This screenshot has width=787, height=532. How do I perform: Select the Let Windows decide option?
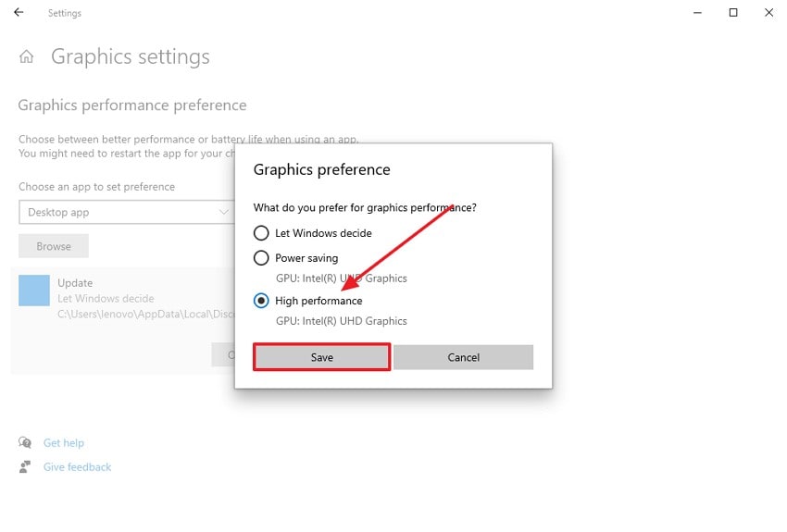(x=261, y=233)
